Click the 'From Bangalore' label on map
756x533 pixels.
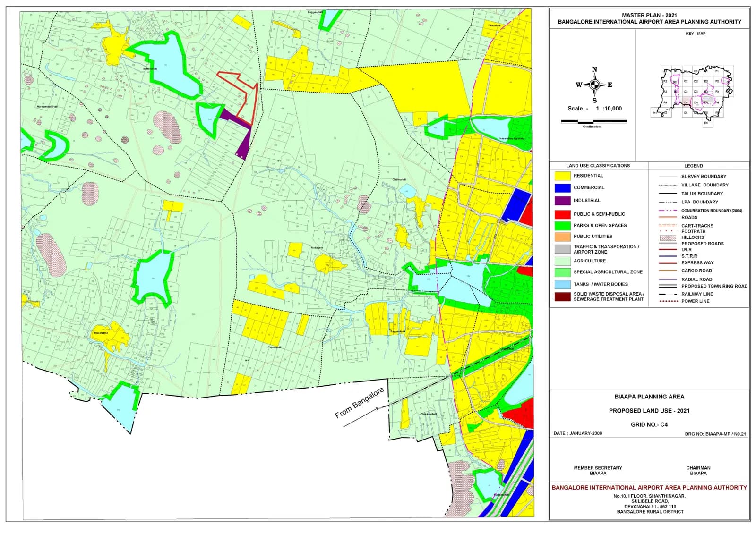[360, 403]
